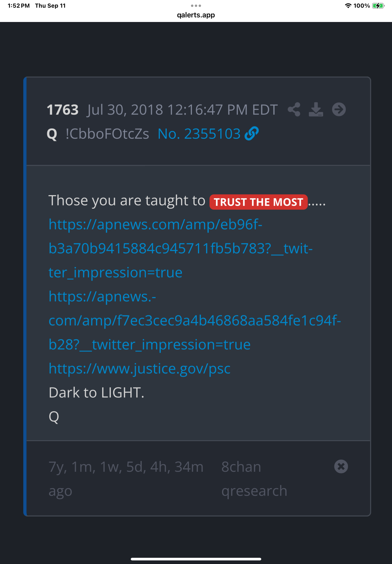The width and height of the screenshot is (392, 564).
Task: Tap the Wi-Fi icon in the status bar
Action: tap(348, 6)
